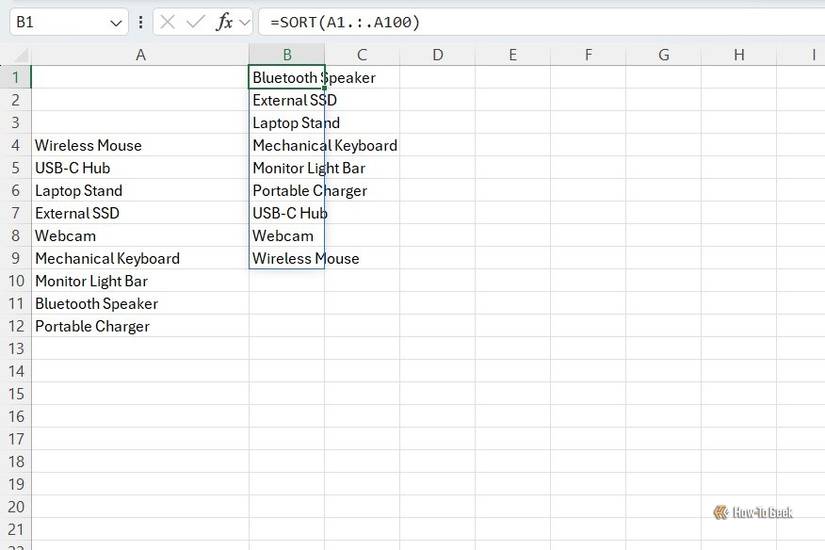Select column B header
The height and width of the screenshot is (550, 825).
[x=287, y=55]
